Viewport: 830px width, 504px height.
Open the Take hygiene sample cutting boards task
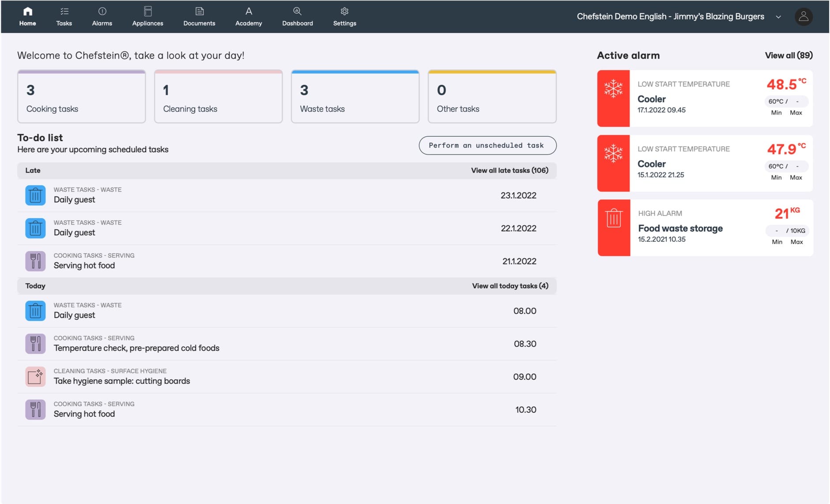tap(122, 380)
